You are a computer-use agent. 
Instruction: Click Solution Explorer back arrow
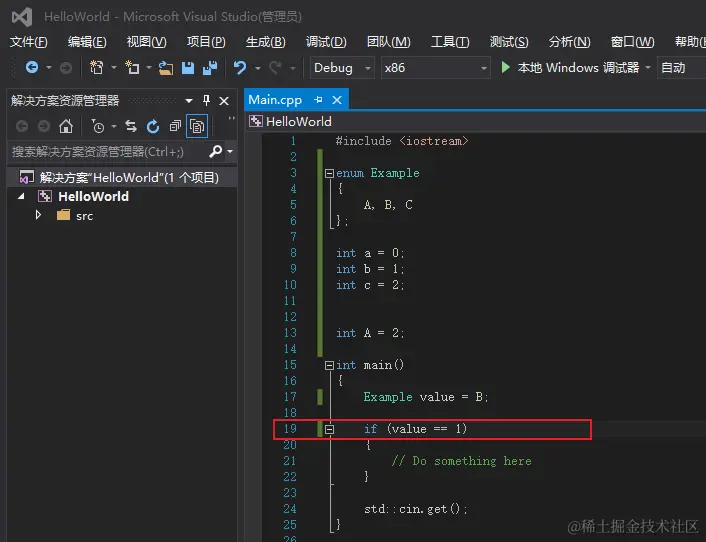22,126
